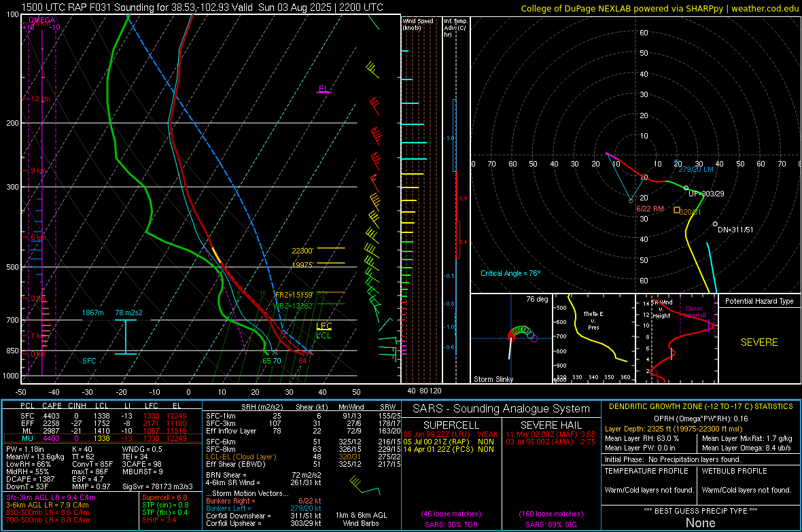802x532 pixels.
Task: Click the 'SARS: 50% TOR' result
Action: point(451,525)
